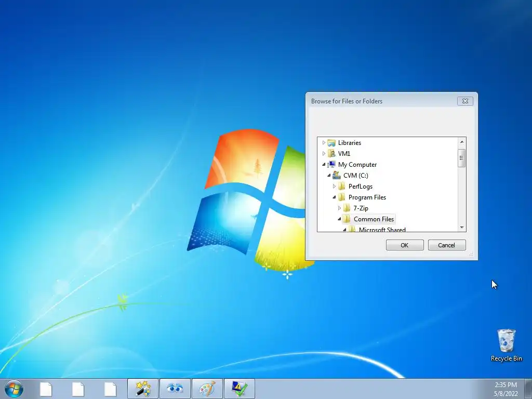The height and width of the screenshot is (399, 532).
Task: Click the Show Desktop strip on taskbar
Action: (528, 389)
